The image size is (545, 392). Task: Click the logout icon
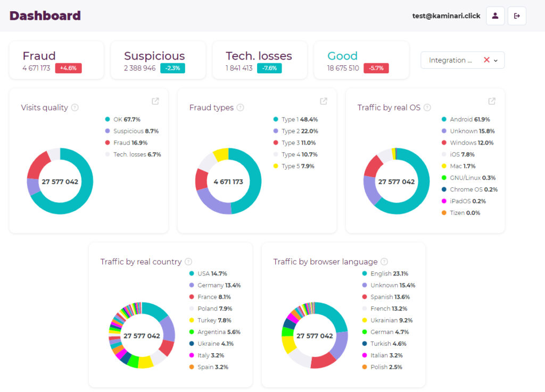coord(517,15)
